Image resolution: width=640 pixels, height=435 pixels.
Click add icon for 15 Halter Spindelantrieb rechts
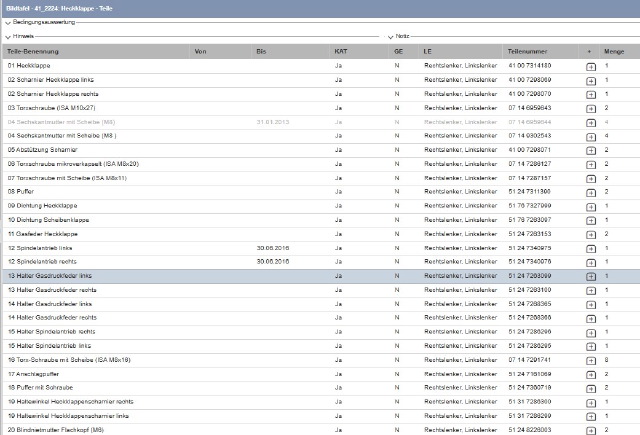(591, 333)
